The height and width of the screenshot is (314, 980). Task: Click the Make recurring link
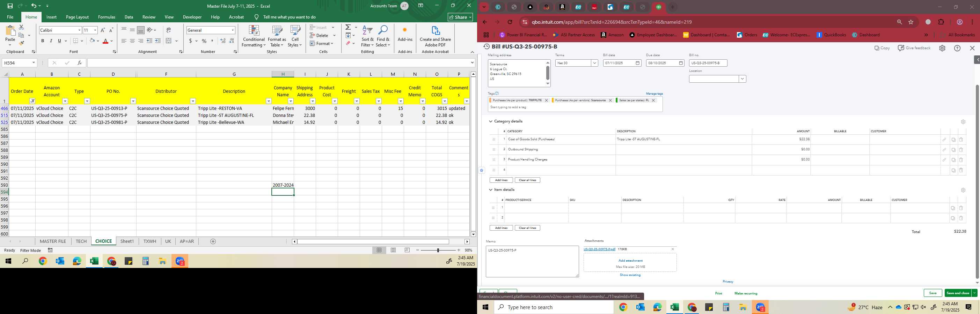pos(746,293)
